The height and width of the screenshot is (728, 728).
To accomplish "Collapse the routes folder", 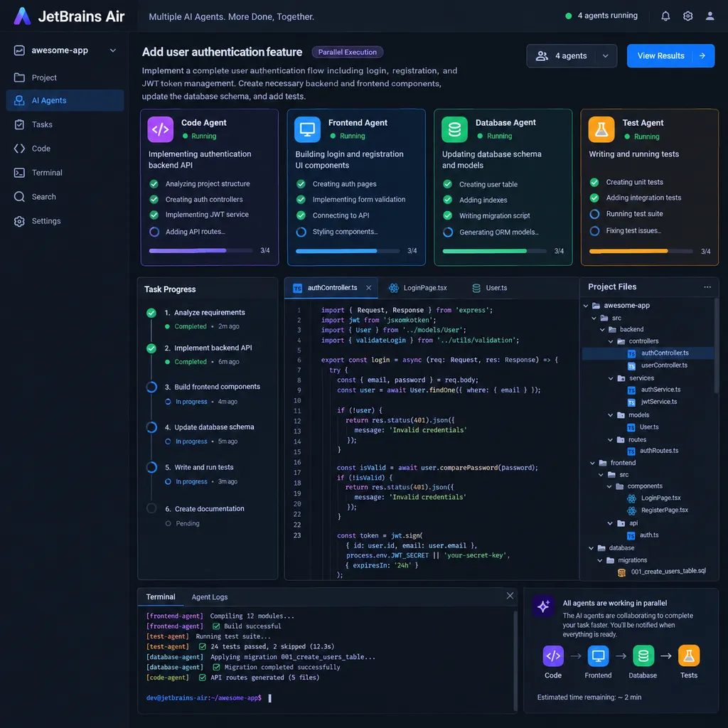I will point(611,439).
